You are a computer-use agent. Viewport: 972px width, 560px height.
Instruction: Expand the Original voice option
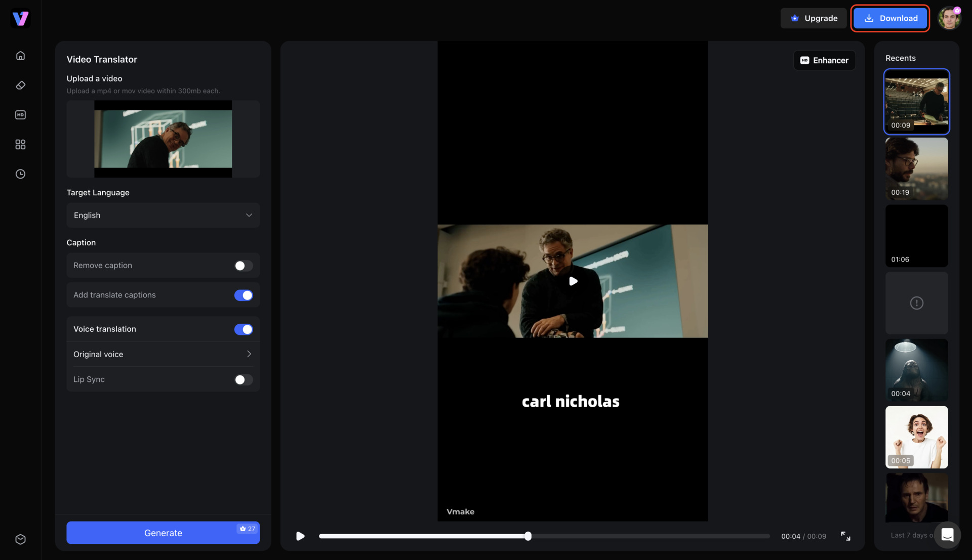(163, 354)
